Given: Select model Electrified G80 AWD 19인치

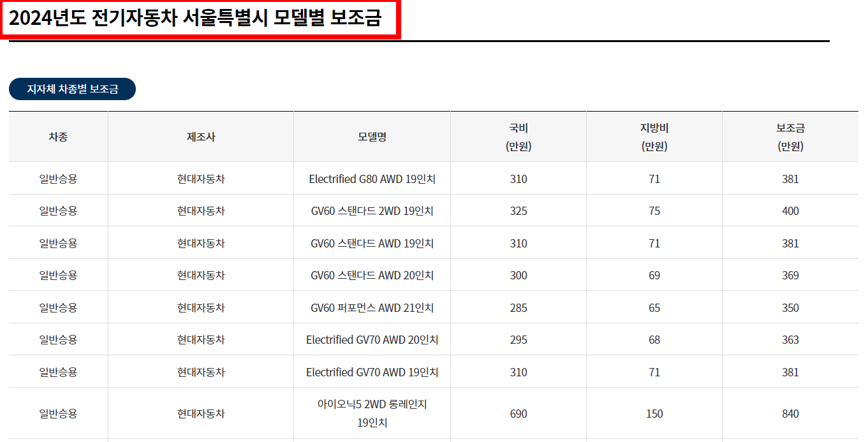Looking at the screenshot, I should (x=372, y=179).
